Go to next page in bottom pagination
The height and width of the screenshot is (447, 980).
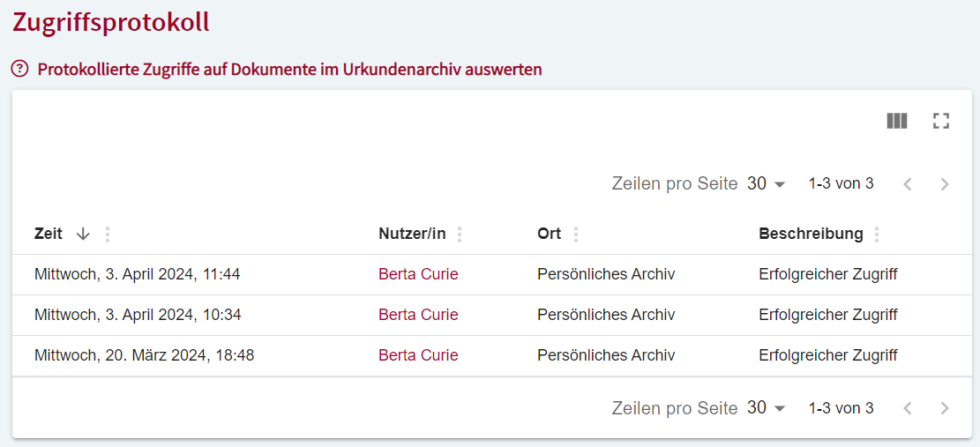pos(945,408)
